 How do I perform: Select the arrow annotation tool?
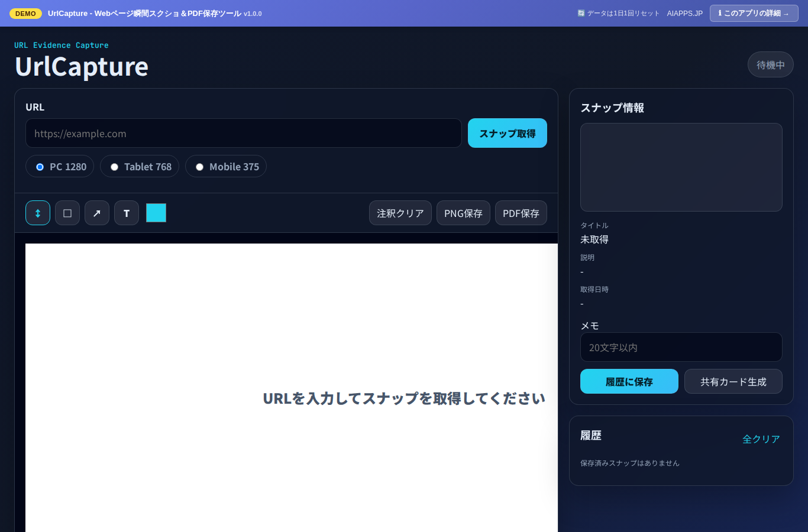point(97,213)
